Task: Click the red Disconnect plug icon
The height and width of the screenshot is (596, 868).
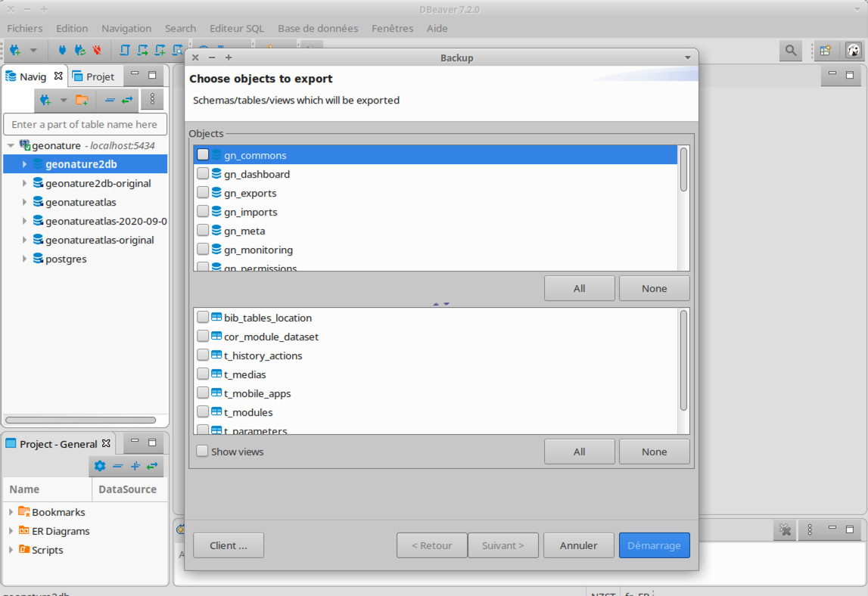Action: [98, 51]
